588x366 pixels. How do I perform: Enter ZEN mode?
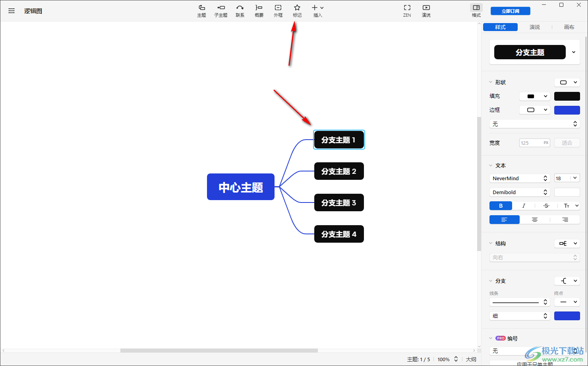407,11
